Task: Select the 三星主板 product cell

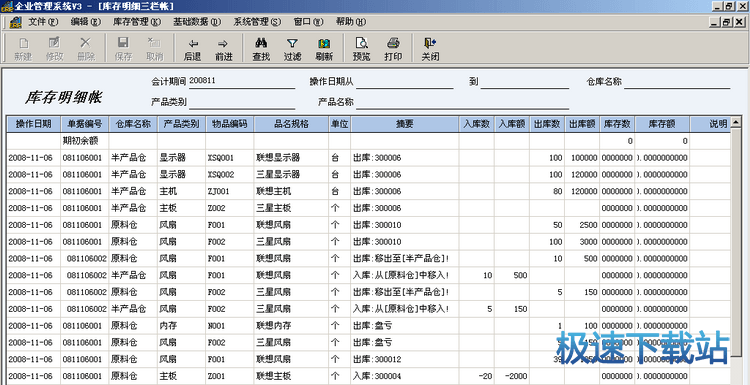Action: pos(291,208)
